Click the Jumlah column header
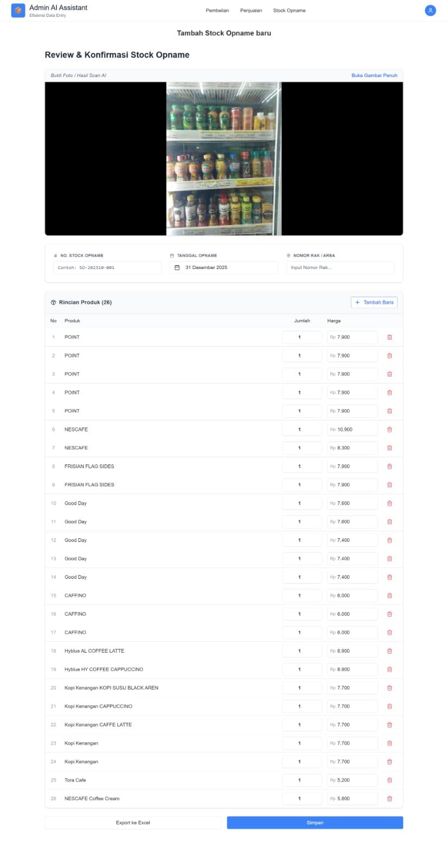This screenshot has width=448, height=868. tap(302, 321)
